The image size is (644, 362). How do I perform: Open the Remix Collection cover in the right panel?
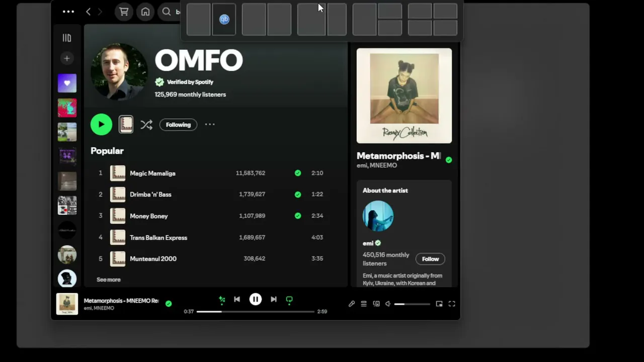[x=404, y=96]
